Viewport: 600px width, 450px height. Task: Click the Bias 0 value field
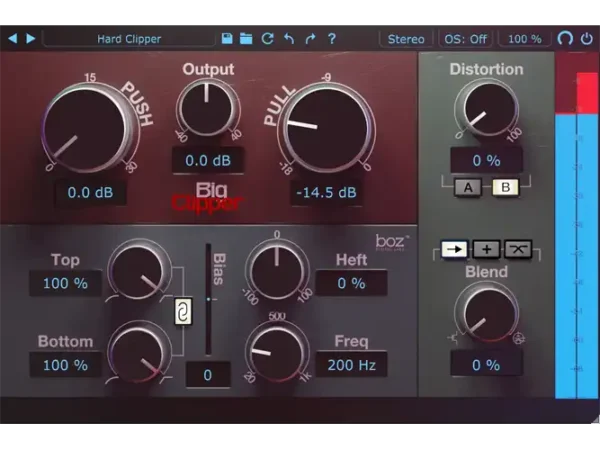click(x=208, y=375)
